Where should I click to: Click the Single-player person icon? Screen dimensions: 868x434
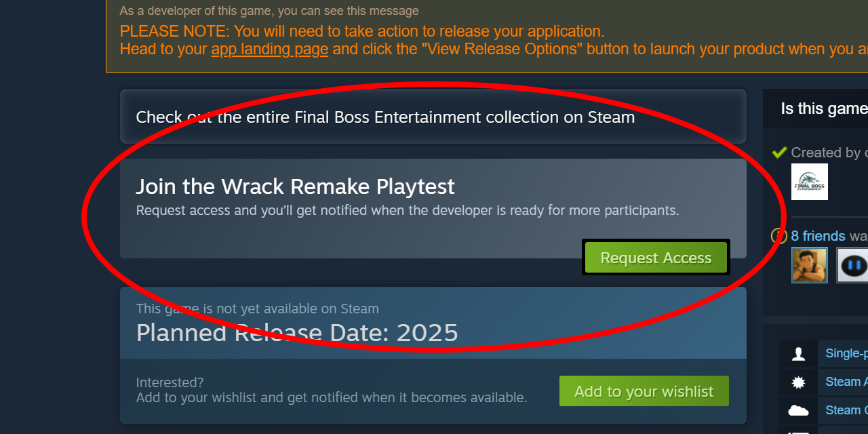coord(799,353)
